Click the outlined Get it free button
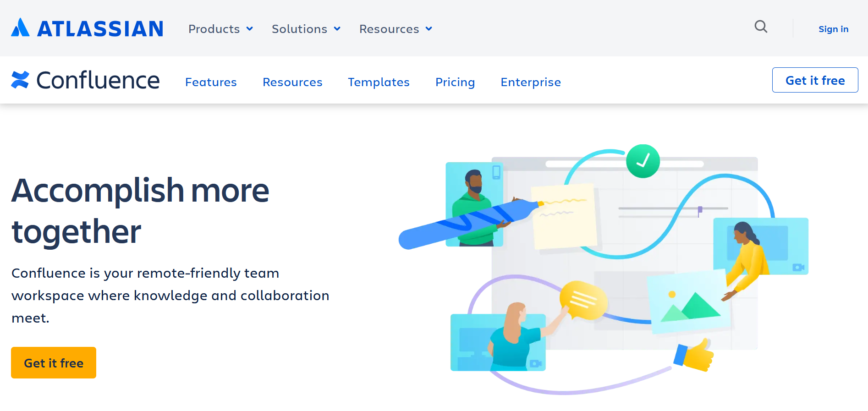Image resolution: width=868 pixels, height=411 pixels. pyautogui.click(x=815, y=80)
